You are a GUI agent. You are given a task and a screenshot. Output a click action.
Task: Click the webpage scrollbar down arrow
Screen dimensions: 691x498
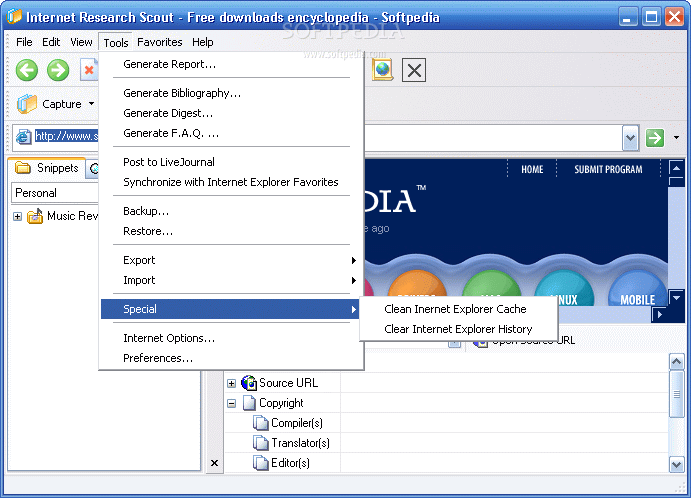coord(676,297)
